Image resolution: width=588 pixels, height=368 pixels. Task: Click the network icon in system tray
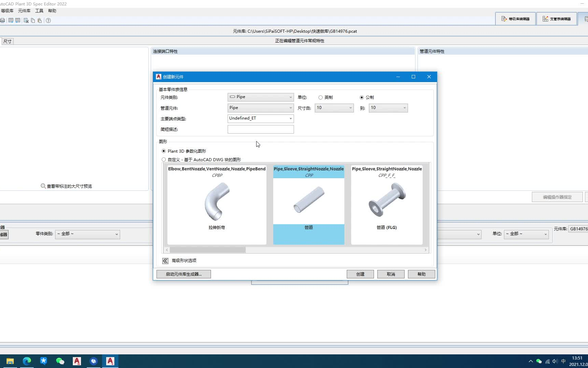[547, 361]
